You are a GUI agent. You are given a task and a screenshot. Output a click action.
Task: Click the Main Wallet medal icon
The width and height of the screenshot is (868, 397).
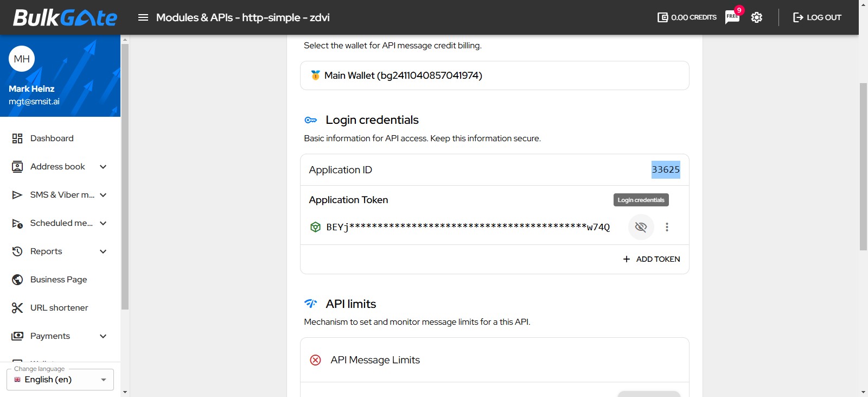pos(315,75)
